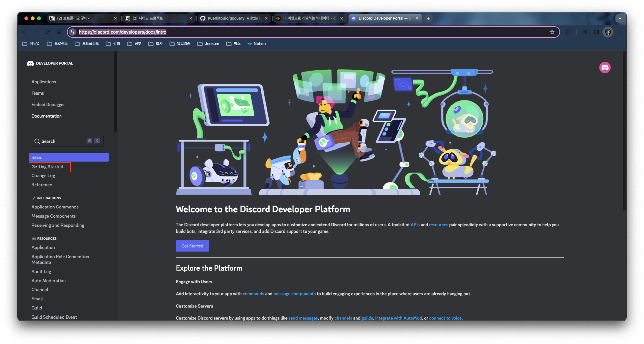
Task: Open Chrome three-dot menu
Action: [x=619, y=32]
